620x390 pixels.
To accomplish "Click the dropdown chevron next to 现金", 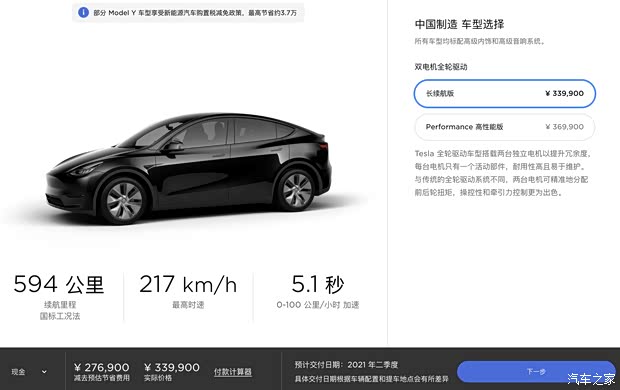I will 44,372.
